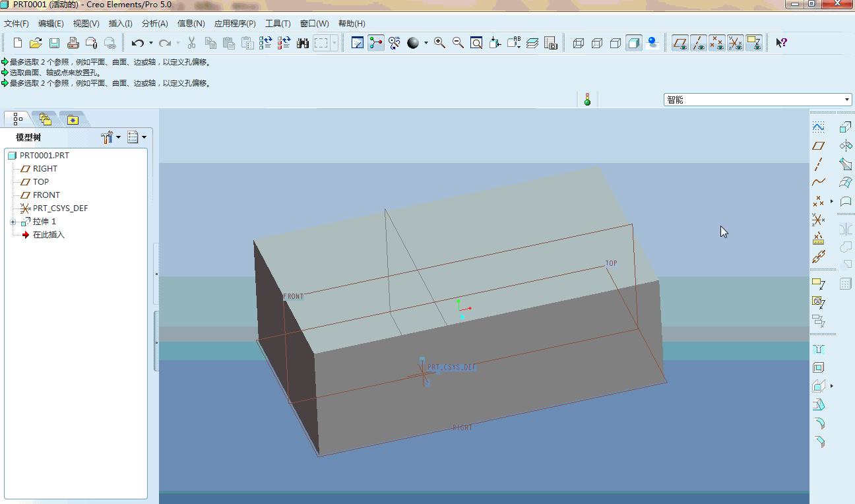Open the 文件(F) menu

tap(16, 24)
